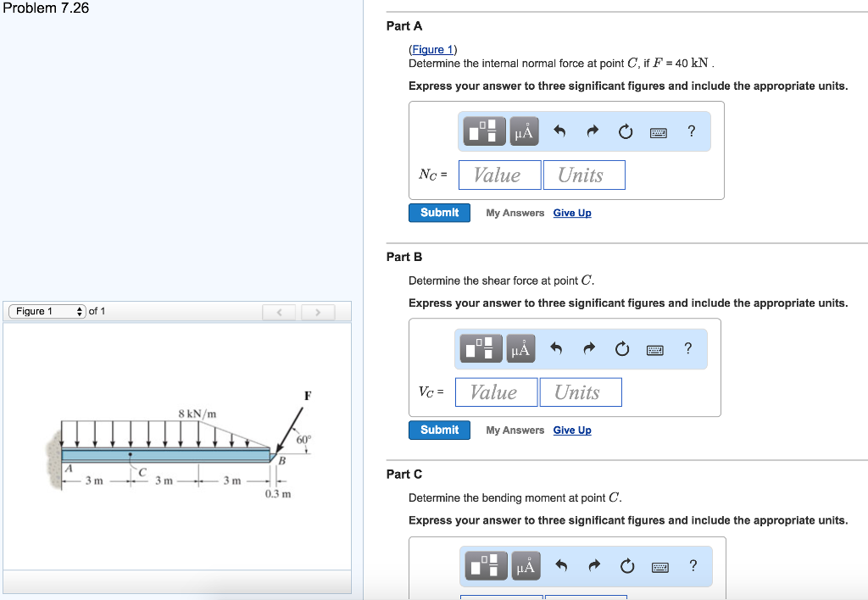Insert an equation template in Part A toolbar
Screen dimensions: 868x600
(x=483, y=131)
